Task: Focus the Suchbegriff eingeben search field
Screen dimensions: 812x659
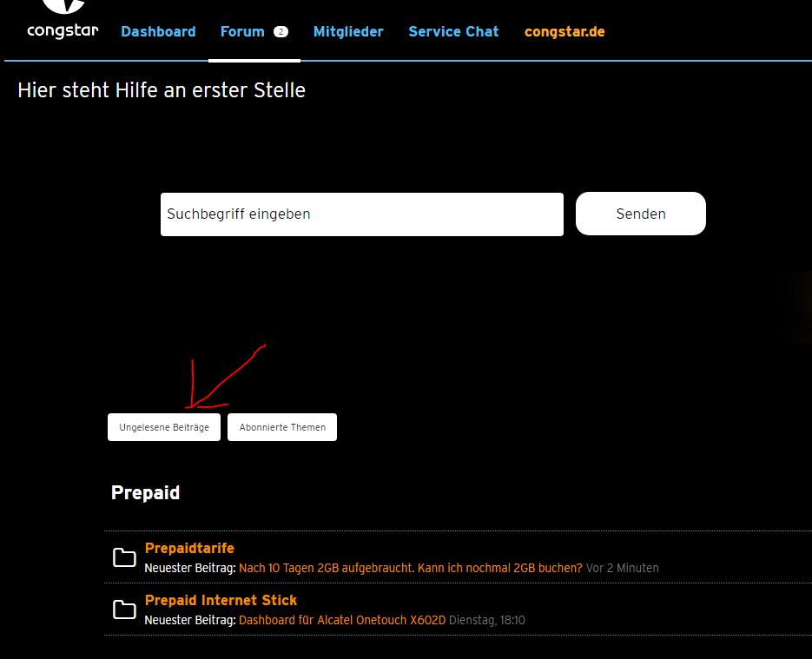Action: tap(361, 214)
